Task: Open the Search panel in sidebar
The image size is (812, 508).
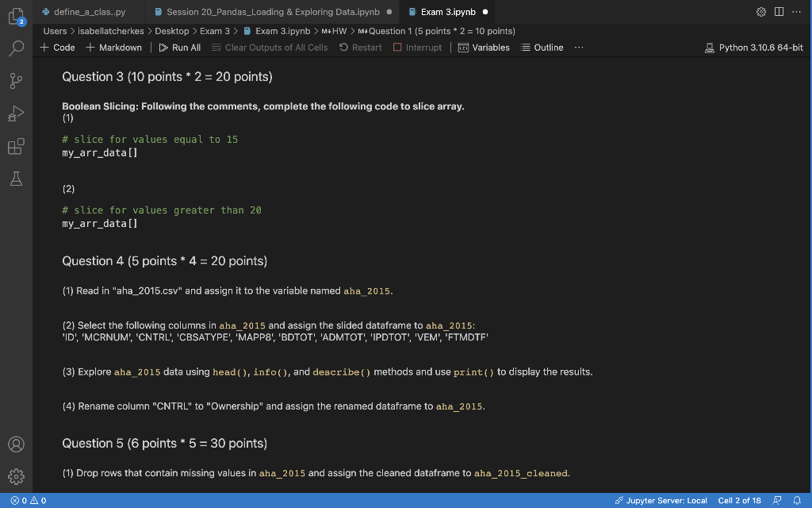Action: [x=16, y=46]
